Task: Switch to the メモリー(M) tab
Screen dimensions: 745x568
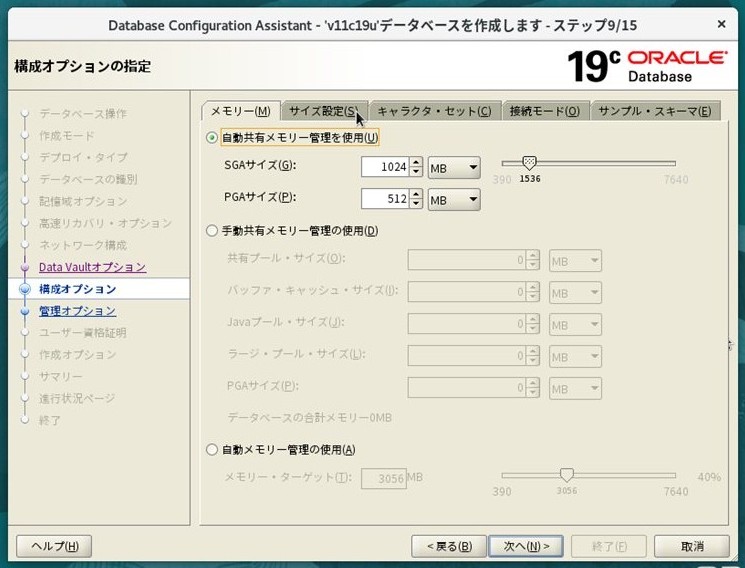Action: point(240,111)
